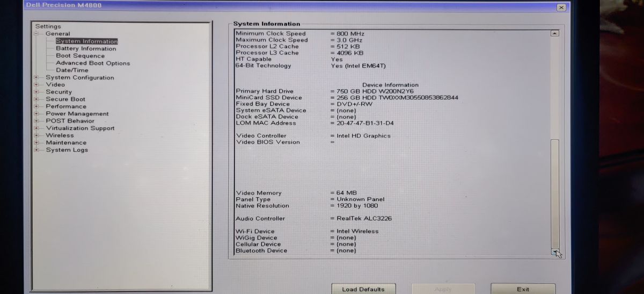Expand the POST Behavior node
Viewport: 644px width, 294px height.
point(36,121)
